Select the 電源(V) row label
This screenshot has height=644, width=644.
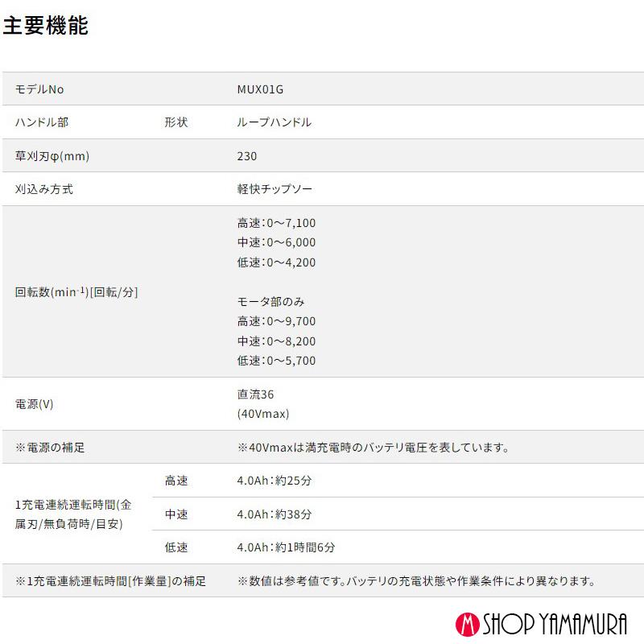36,404
